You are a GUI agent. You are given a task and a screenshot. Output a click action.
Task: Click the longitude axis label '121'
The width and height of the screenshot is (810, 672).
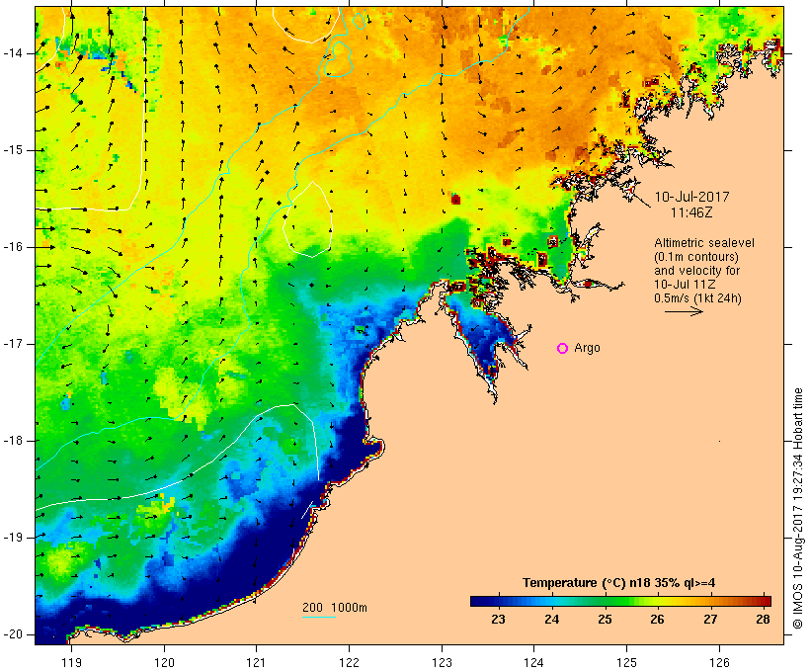(x=256, y=663)
